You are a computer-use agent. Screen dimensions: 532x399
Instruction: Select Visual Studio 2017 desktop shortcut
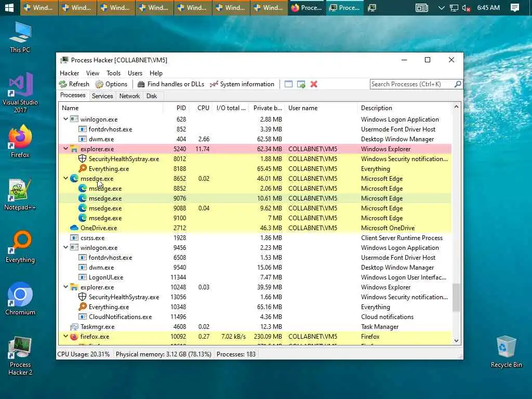[x=20, y=92]
